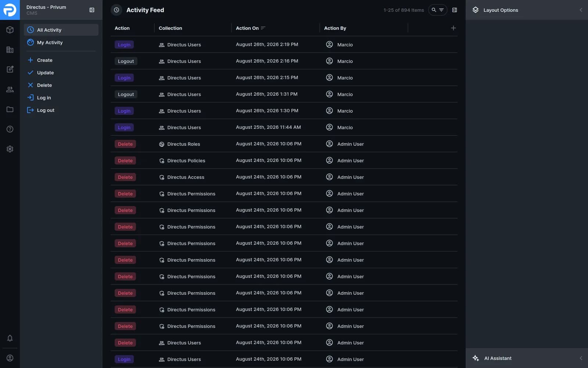This screenshot has width=588, height=368.
Task: Click the Directus - Privum project title
Action: point(46,7)
